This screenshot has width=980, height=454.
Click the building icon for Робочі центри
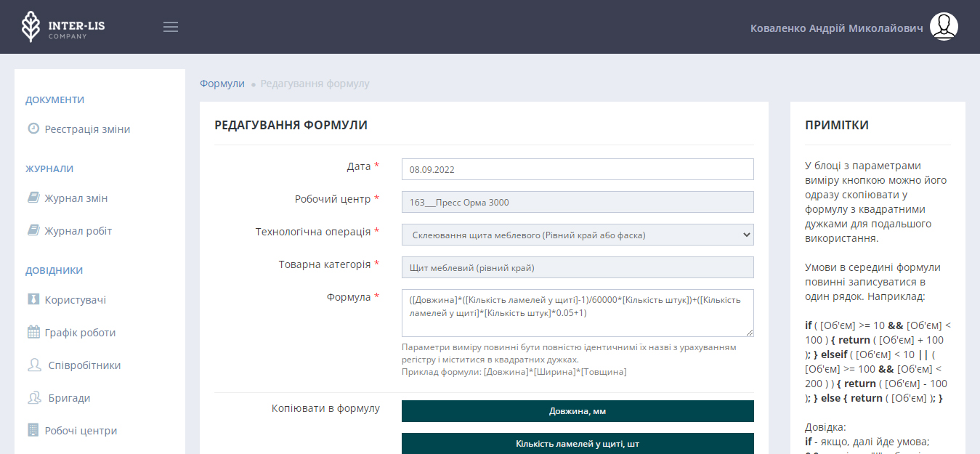[x=33, y=430]
